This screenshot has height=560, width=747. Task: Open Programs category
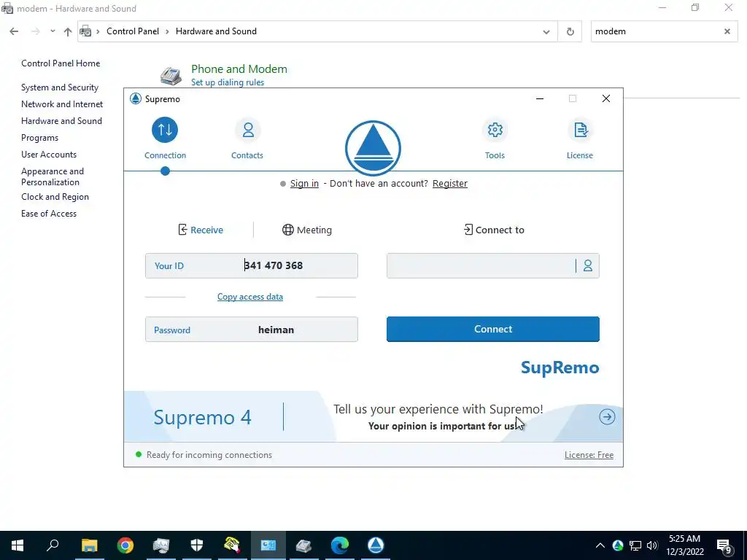(x=39, y=138)
